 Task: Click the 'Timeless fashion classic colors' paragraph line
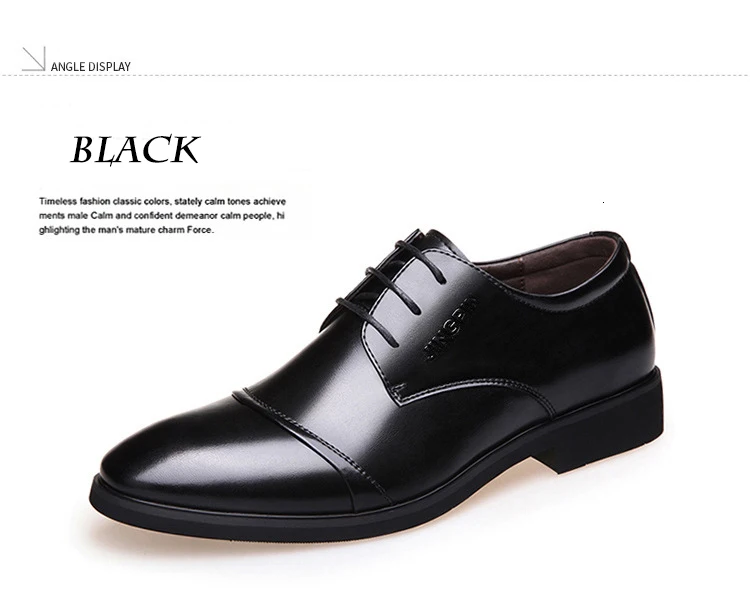point(163,201)
